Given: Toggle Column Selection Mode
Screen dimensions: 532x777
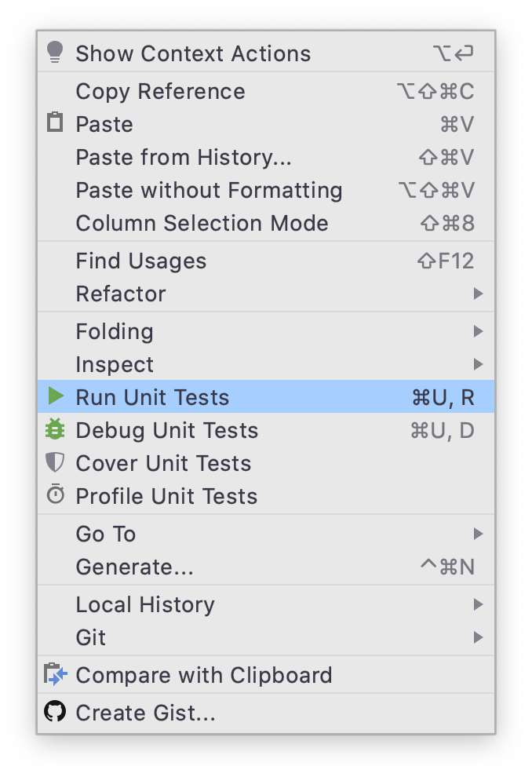Looking at the screenshot, I should point(202,223).
